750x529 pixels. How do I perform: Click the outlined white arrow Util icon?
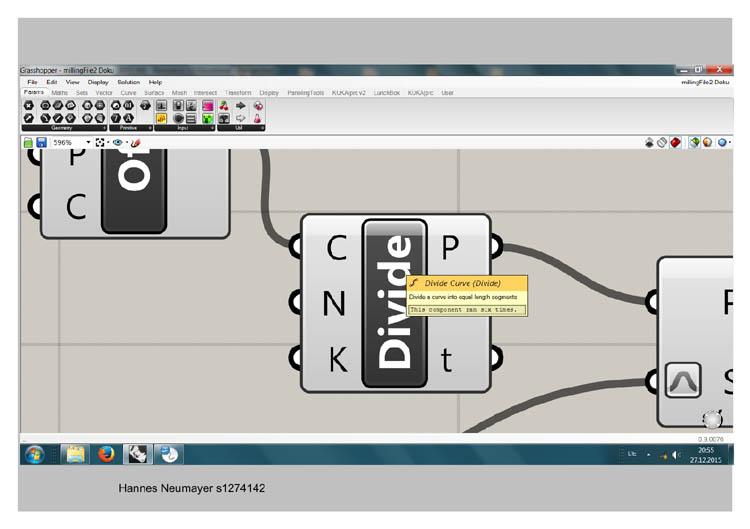(x=241, y=118)
